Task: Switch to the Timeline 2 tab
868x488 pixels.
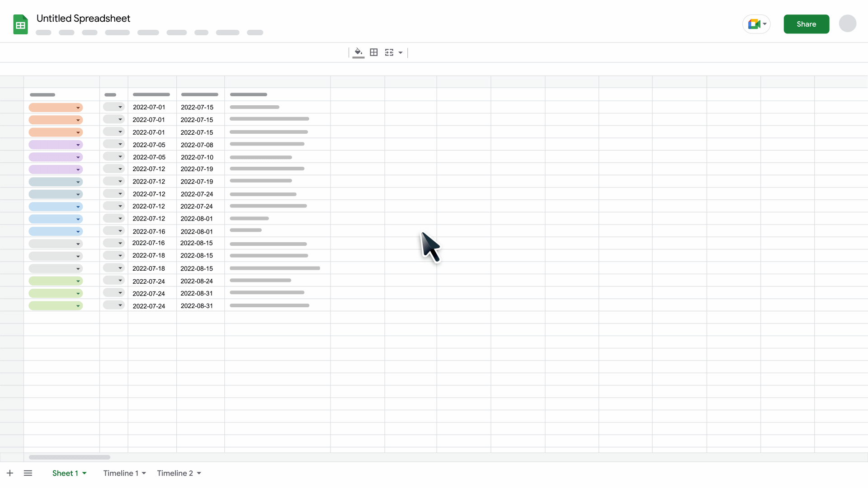Action: [175, 473]
